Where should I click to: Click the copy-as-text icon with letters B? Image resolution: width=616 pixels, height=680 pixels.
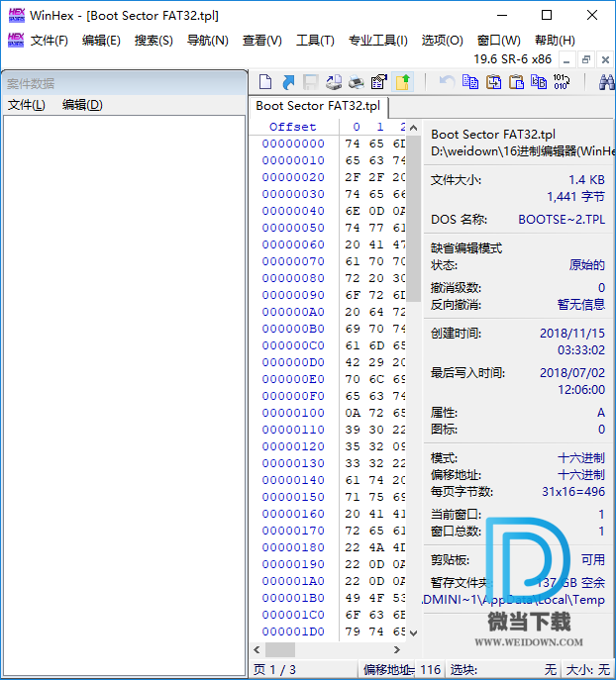click(539, 82)
